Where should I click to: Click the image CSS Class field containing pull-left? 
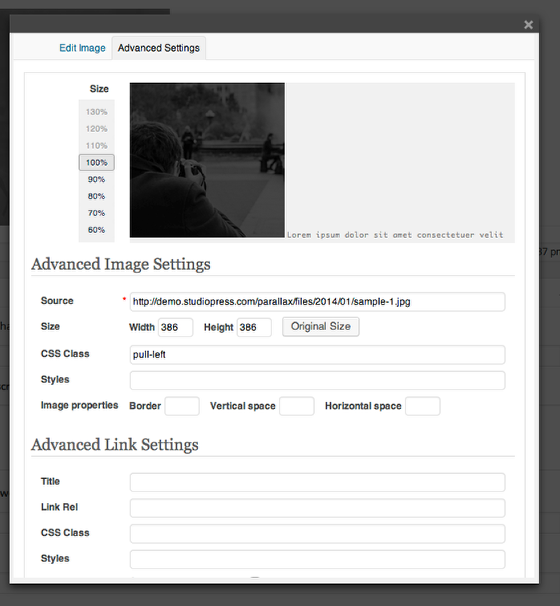[317, 355]
